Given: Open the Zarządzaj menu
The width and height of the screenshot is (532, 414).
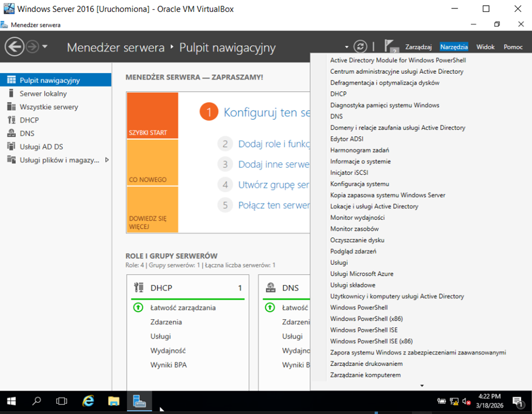Looking at the screenshot, I should point(419,47).
